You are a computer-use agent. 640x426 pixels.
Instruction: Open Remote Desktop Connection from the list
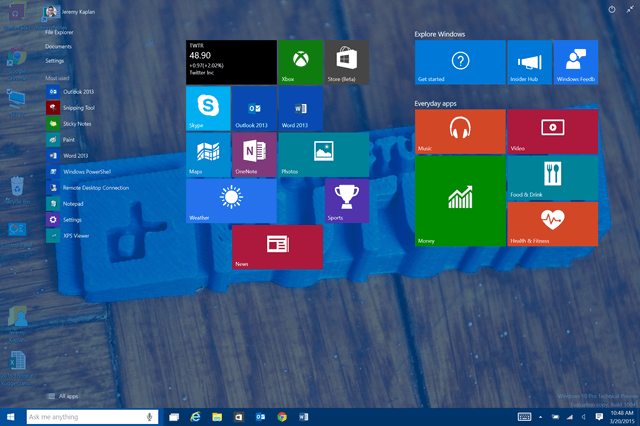[x=88, y=188]
